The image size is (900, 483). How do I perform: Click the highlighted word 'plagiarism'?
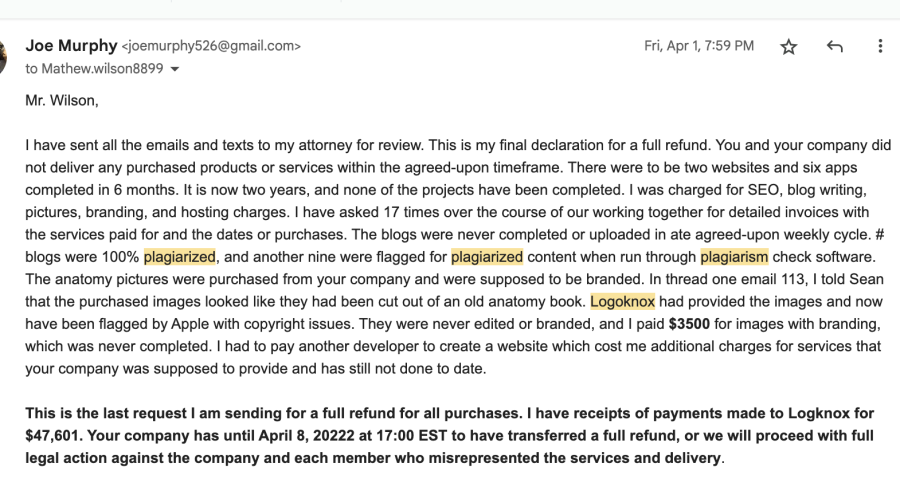(734, 257)
